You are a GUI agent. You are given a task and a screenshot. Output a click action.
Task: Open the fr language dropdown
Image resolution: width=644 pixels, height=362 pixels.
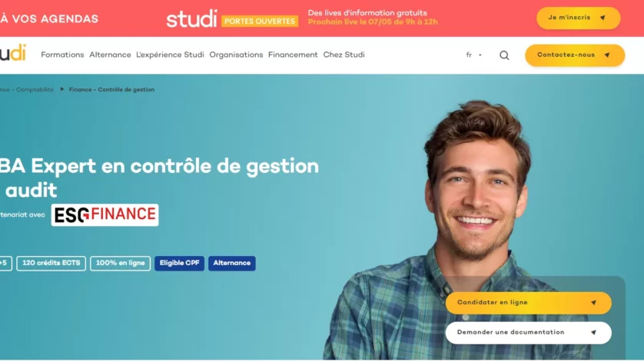click(x=473, y=55)
